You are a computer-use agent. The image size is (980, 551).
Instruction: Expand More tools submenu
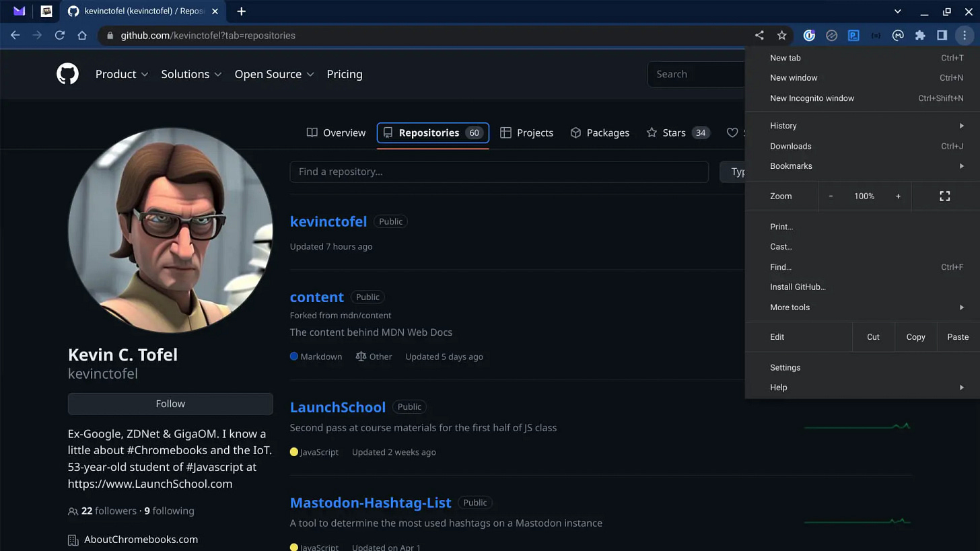click(862, 307)
